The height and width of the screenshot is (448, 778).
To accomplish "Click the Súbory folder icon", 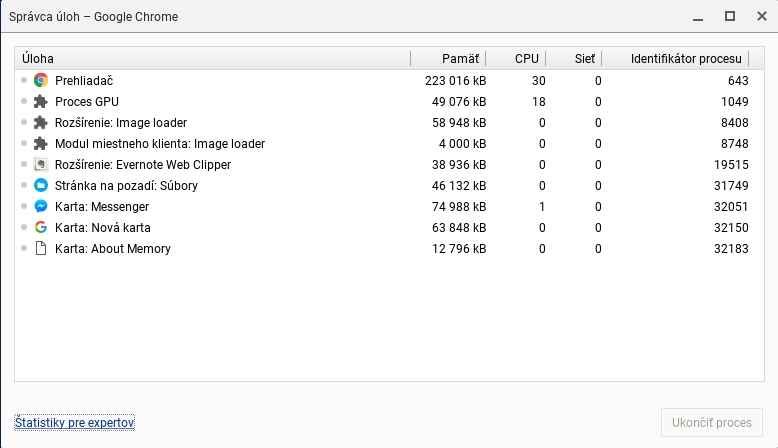I will [41, 186].
